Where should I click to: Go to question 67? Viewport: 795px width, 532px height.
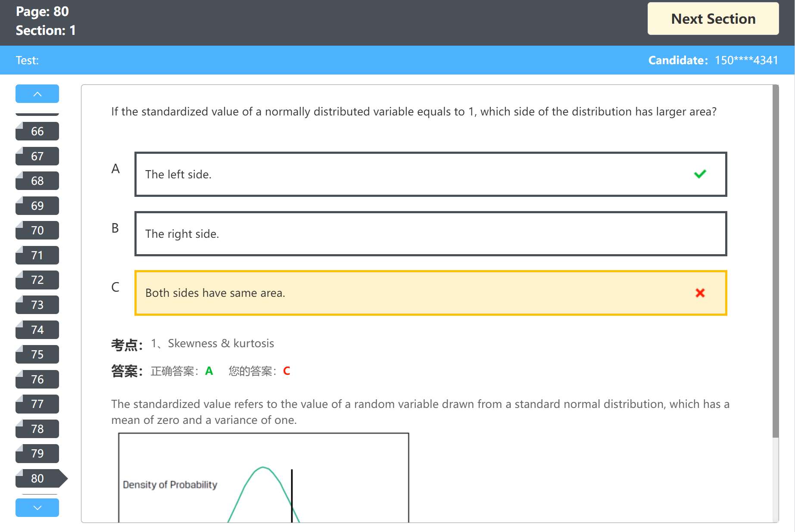[x=37, y=156]
